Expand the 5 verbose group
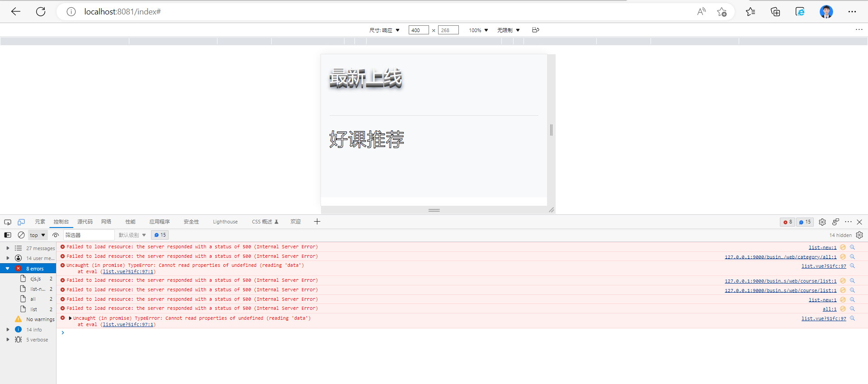868x384 pixels. 8,340
